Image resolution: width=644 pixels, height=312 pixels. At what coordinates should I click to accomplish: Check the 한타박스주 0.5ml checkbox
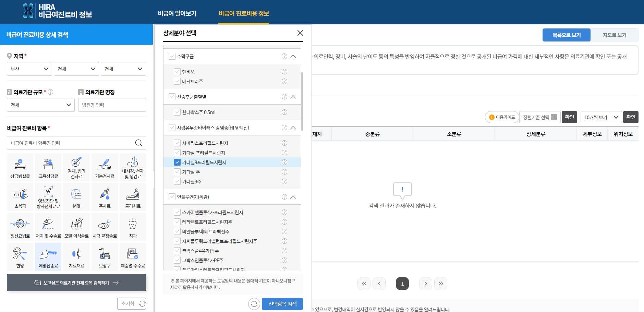coord(177,112)
